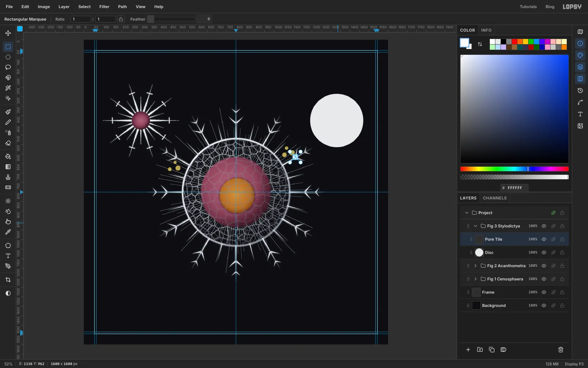The image size is (588, 368).
Task: Toggle visibility of Fig 2 Acanthometra
Action: tap(544, 266)
